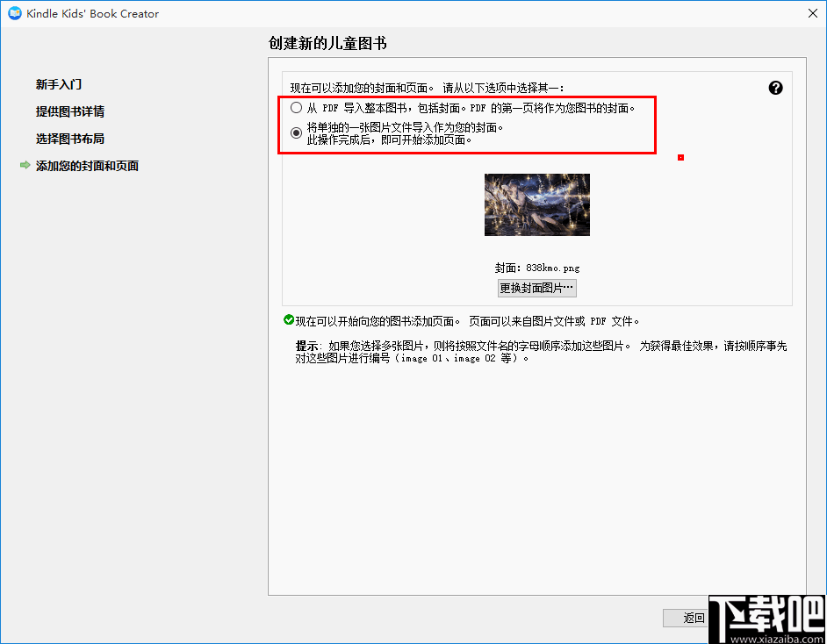Click the window close X button
The image size is (827, 644).
point(812,13)
